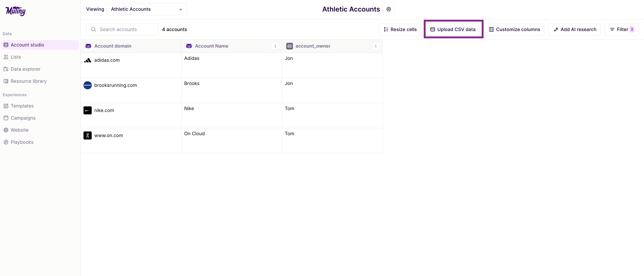Open the account_owner column options menu
Screen dimensions: 644x276
coord(375,46)
